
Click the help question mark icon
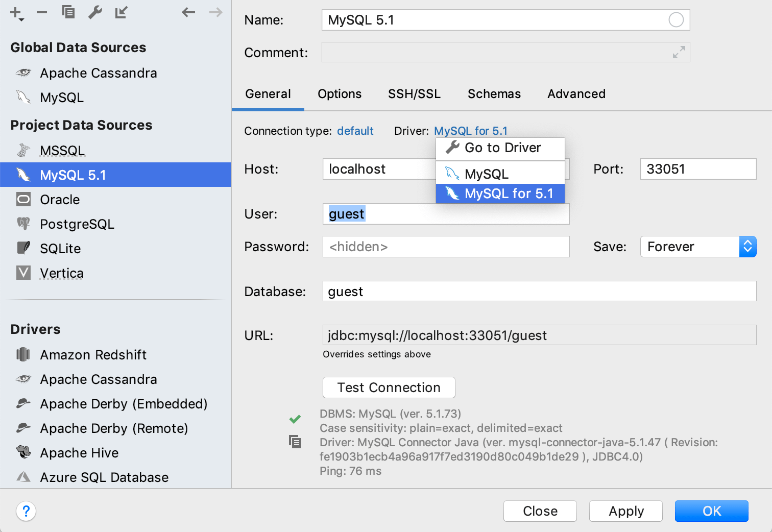click(26, 511)
